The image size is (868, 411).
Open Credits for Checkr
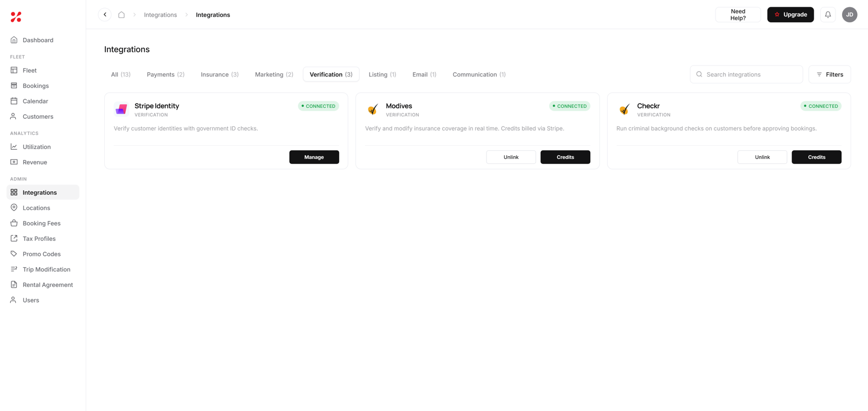click(x=816, y=157)
